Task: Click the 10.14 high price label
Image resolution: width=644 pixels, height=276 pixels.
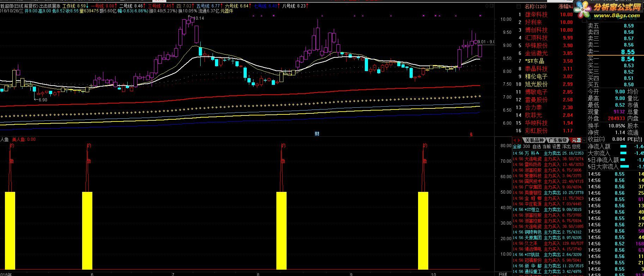Action: tap(198, 18)
